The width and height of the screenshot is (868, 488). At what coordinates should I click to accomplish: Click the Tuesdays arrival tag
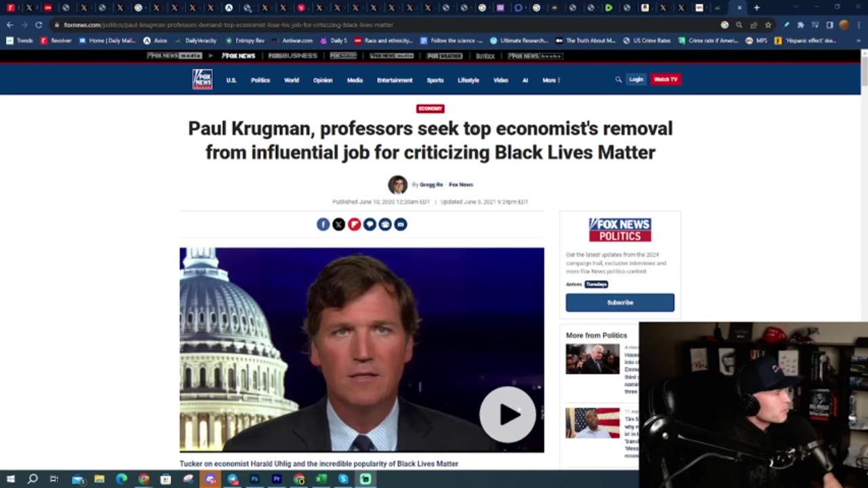(x=596, y=284)
